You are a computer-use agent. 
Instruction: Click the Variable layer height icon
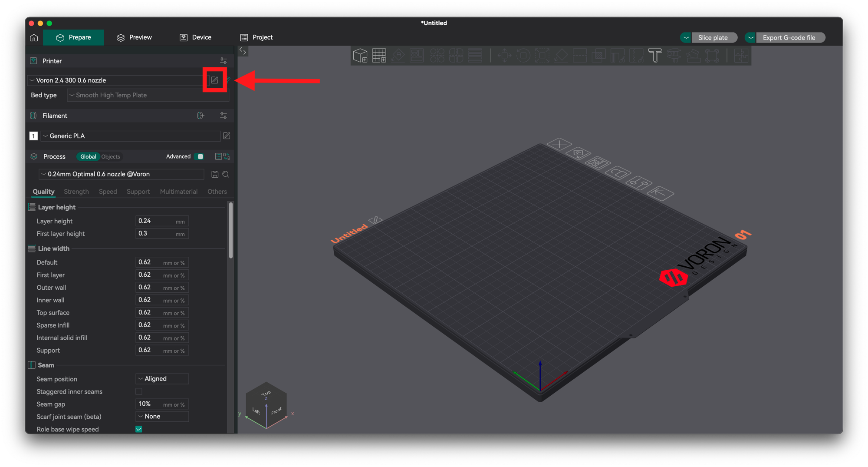(x=475, y=56)
